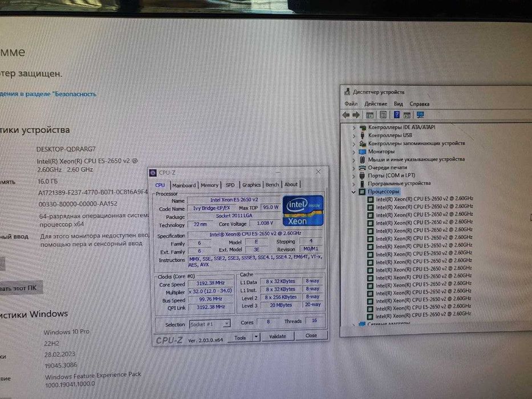The width and height of the screenshot is (532, 399).
Task: Expand the Мониторы node
Action: point(354,152)
